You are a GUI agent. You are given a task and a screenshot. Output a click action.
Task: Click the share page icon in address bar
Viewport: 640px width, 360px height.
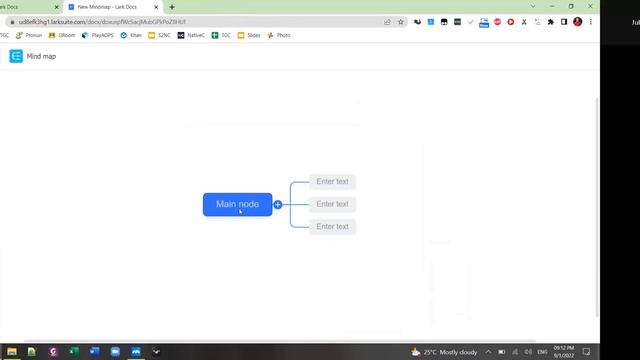[x=387, y=22]
